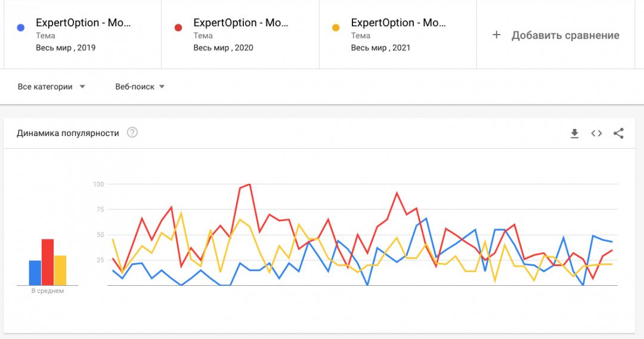644x339 pixels.
Task: Change the 'Весь мир, 2019' region filter
Action: [65, 48]
